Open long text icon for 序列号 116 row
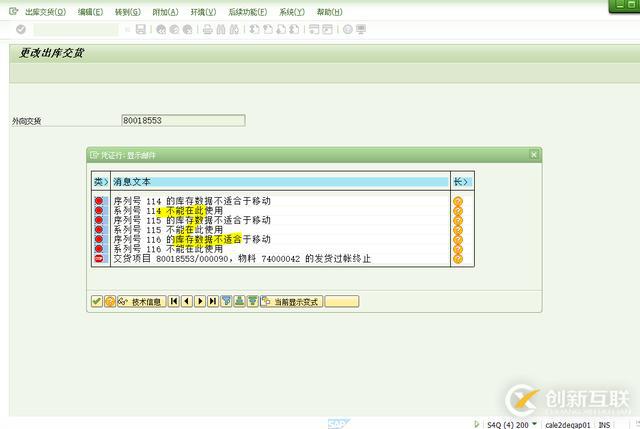 click(458, 240)
